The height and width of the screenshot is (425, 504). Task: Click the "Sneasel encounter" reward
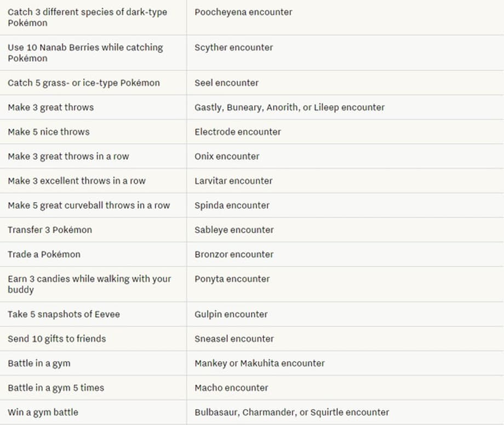234,339
